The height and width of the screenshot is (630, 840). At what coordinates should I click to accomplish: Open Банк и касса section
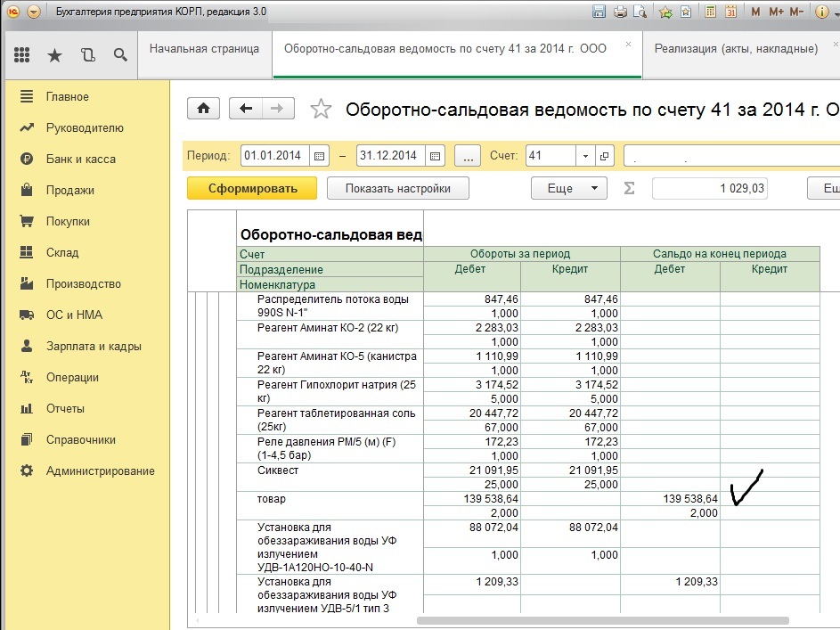pos(80,160)
